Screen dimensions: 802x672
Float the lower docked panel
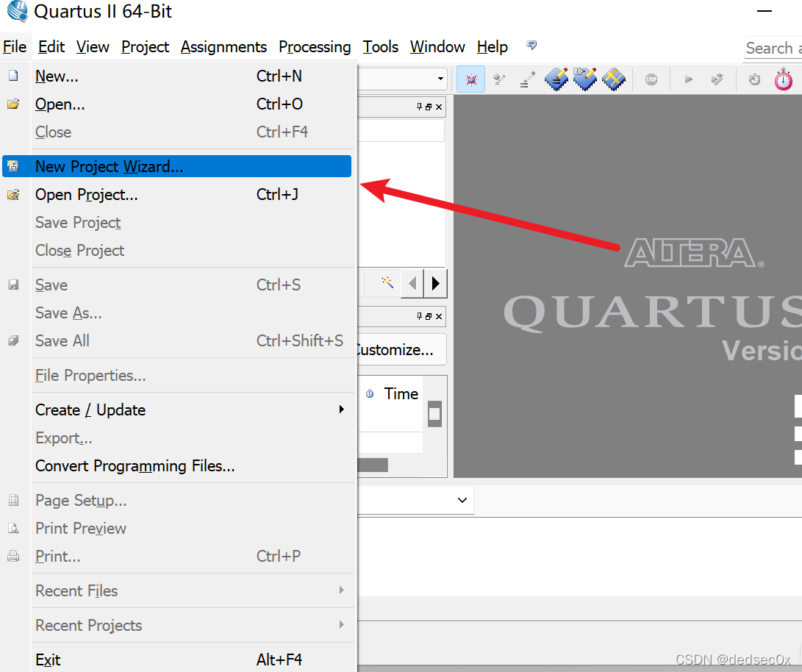point(429,316)
